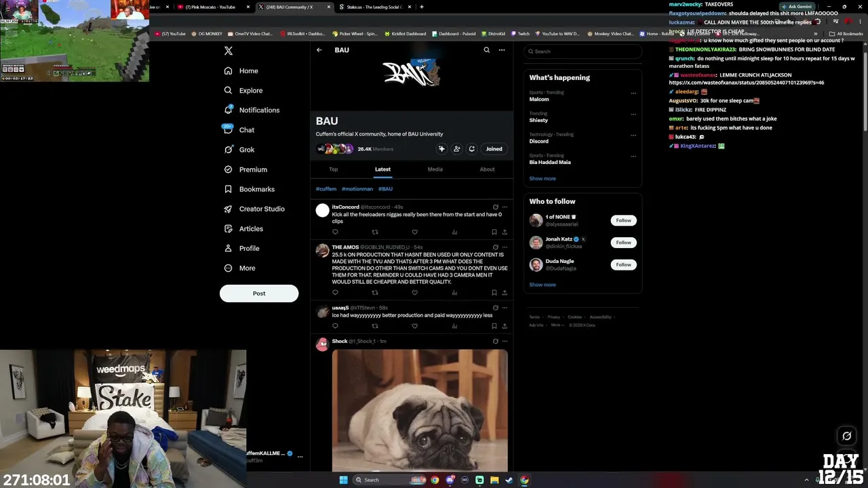
Task: Follow 1 of NONE
Action: (x=623, y=220)
